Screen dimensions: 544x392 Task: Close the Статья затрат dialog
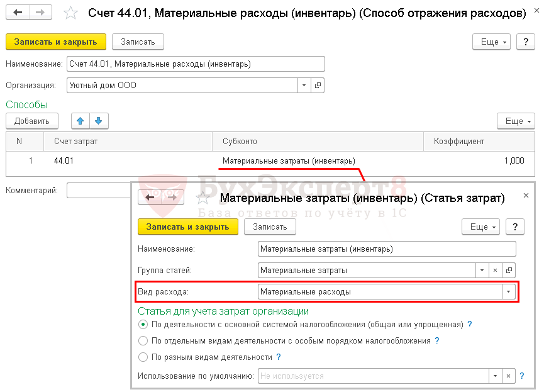click(x=526, y=196)
